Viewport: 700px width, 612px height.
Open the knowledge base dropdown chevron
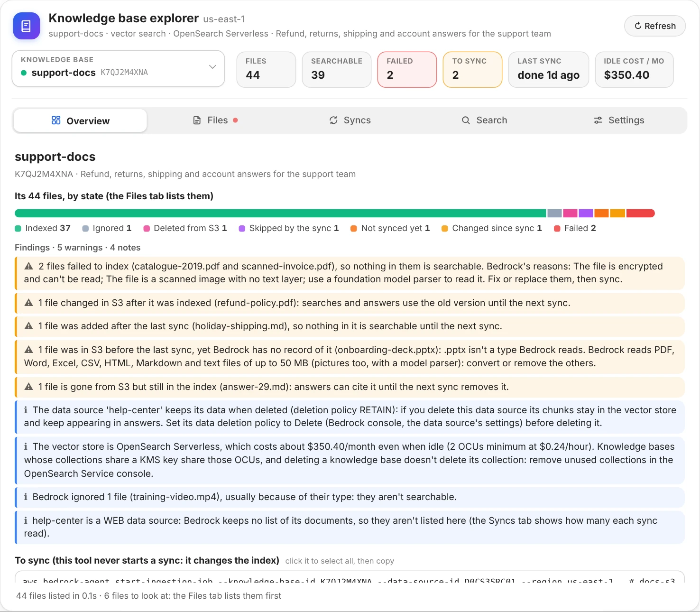click(x=212, y=67)
